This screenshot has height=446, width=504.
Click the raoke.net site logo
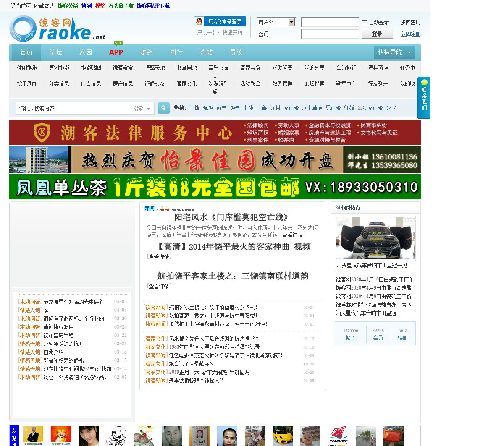[57, 29]
